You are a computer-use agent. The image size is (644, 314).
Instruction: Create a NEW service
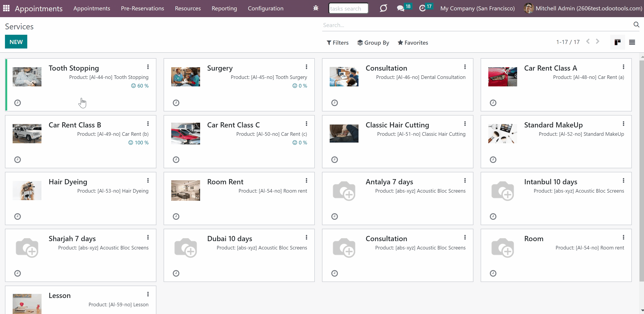click(16, 42)
